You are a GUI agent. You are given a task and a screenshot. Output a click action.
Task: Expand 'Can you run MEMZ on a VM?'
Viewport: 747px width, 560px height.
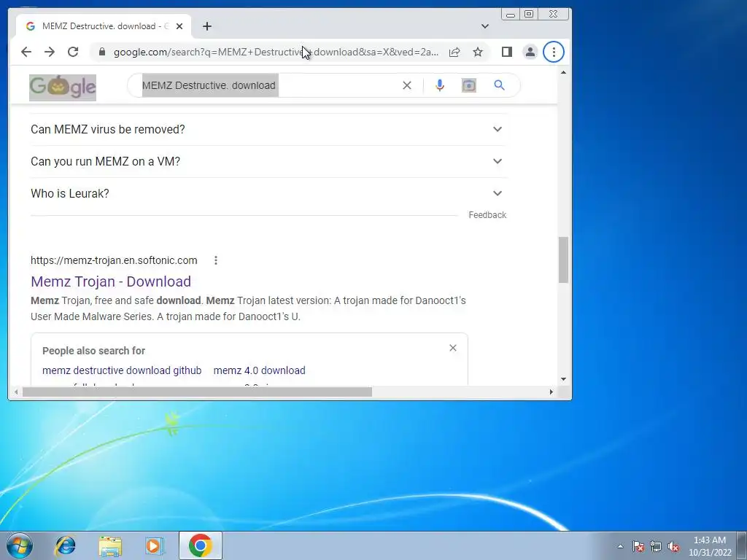[268, 161]
